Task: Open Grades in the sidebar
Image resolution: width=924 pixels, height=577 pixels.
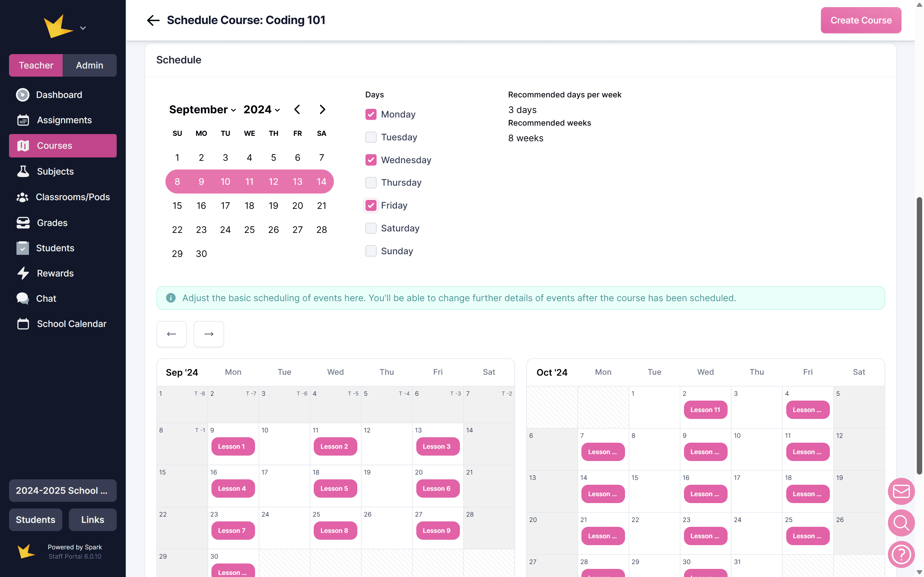Action: (52, 222)
